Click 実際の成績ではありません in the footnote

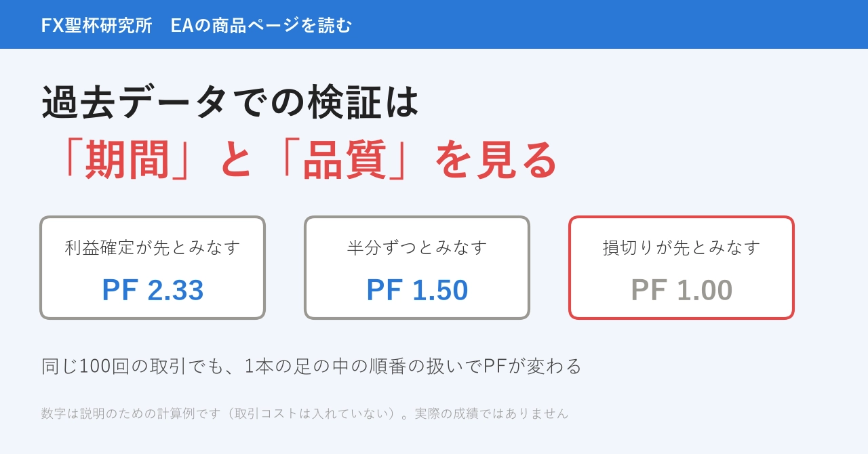[x=492, y=413]
